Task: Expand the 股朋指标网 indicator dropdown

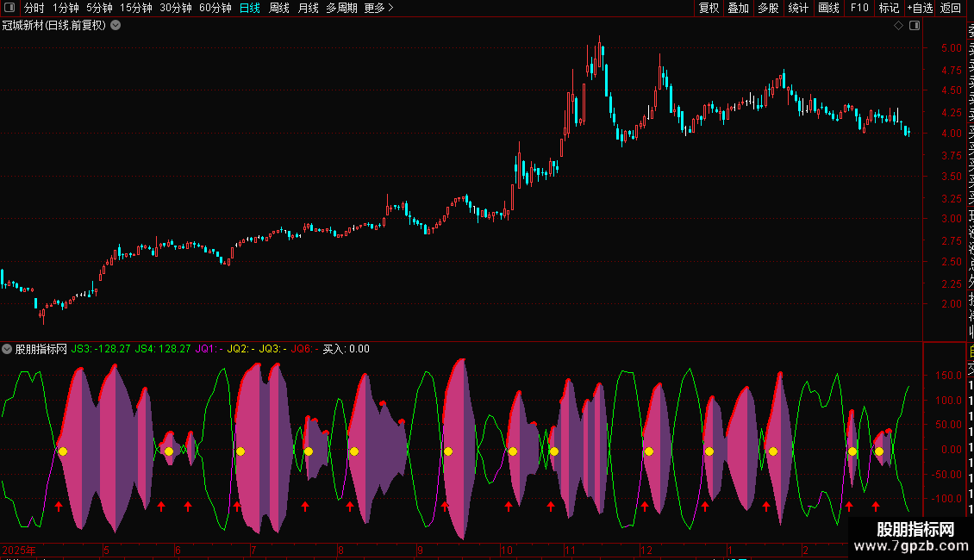Action: point(7,349)
